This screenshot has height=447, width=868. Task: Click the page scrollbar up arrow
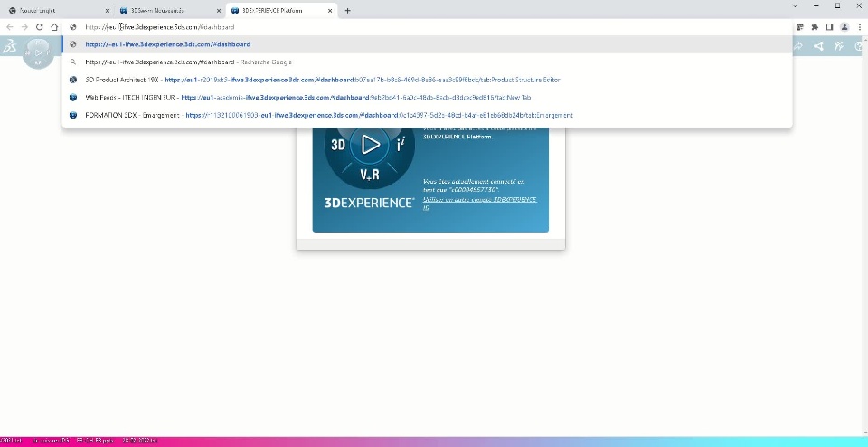coord(864,39)
